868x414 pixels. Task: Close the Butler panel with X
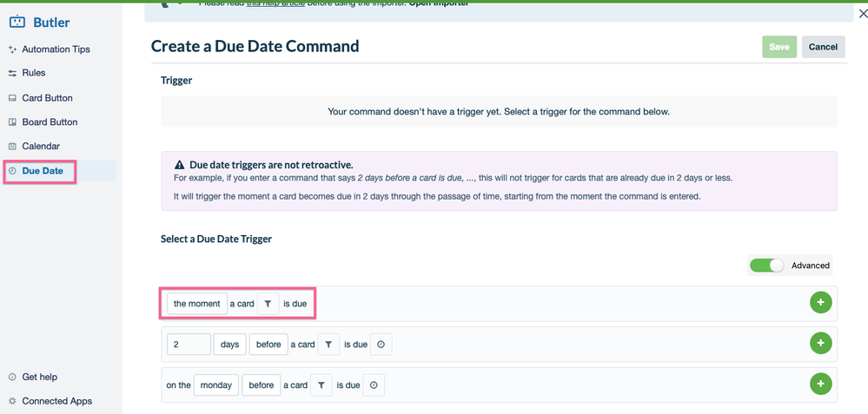(x=863, y=13)
